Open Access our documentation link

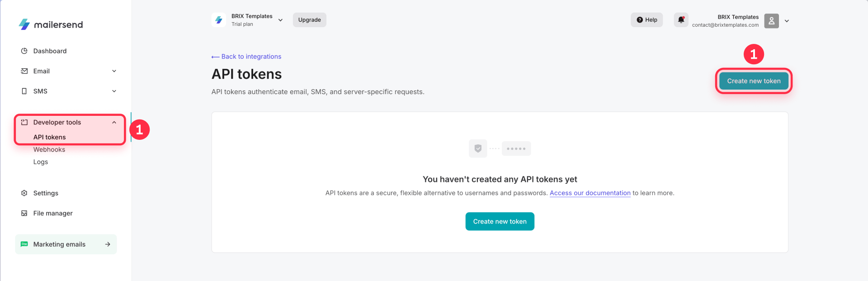coord(590,193)
